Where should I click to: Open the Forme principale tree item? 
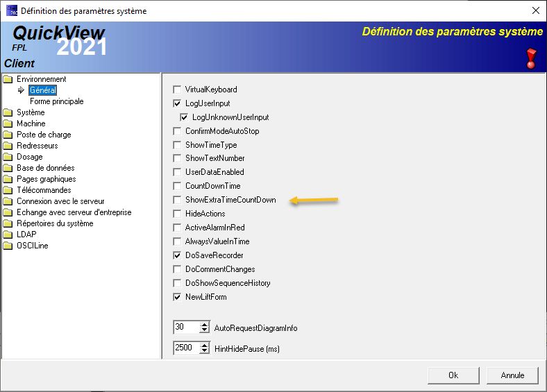[57, 101]
